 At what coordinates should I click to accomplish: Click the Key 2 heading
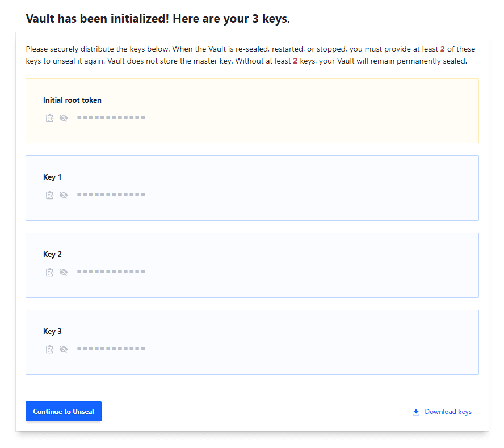52,255
